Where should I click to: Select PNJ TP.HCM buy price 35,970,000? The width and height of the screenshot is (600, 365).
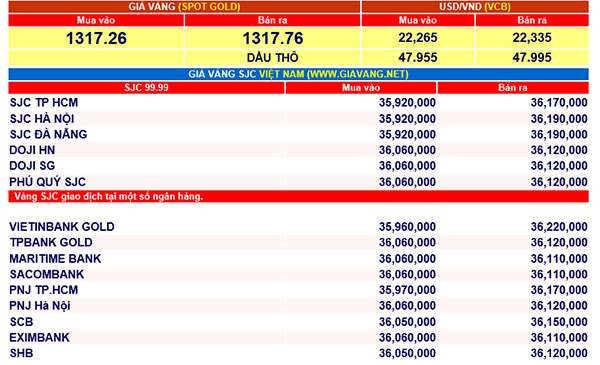[x=407, y=290]
